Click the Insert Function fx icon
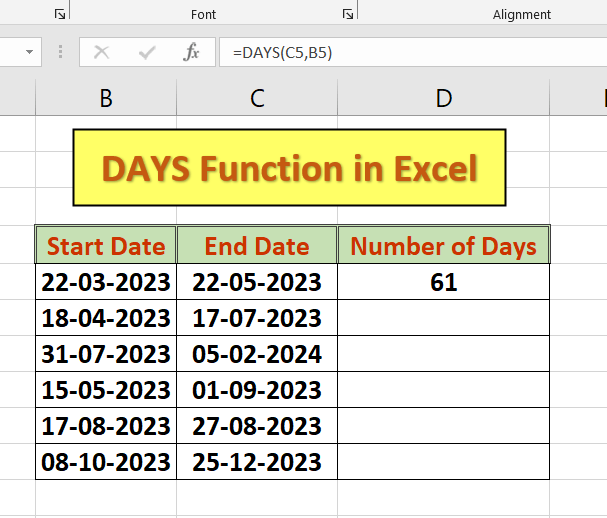 click(191, 52)
